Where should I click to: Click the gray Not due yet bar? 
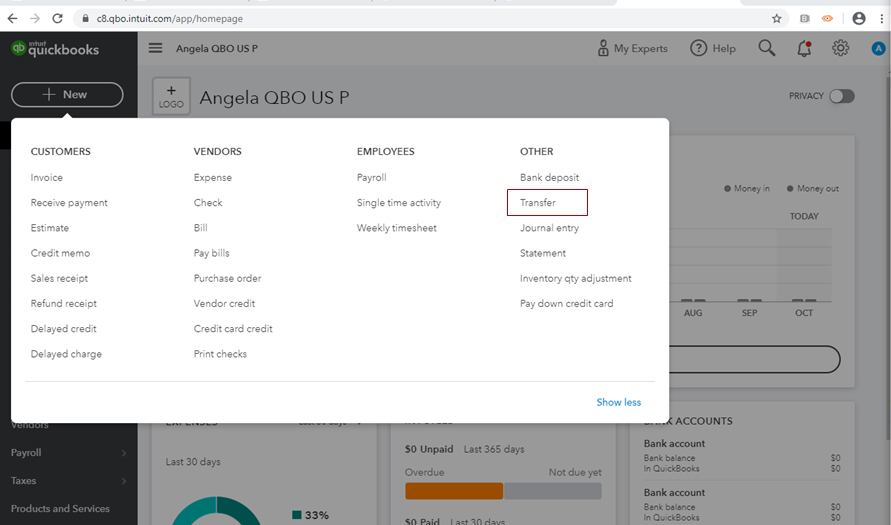[552, 491]
